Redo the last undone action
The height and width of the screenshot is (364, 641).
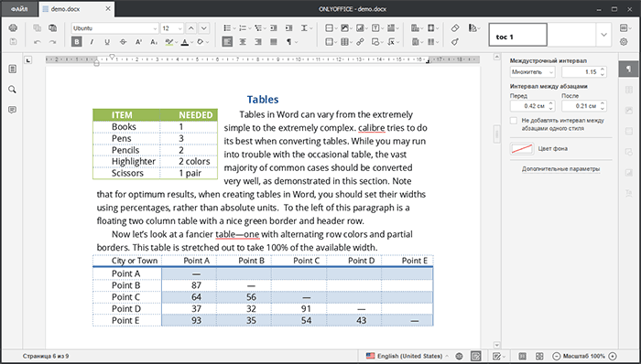pyautogui.click(x=52, y=42)
